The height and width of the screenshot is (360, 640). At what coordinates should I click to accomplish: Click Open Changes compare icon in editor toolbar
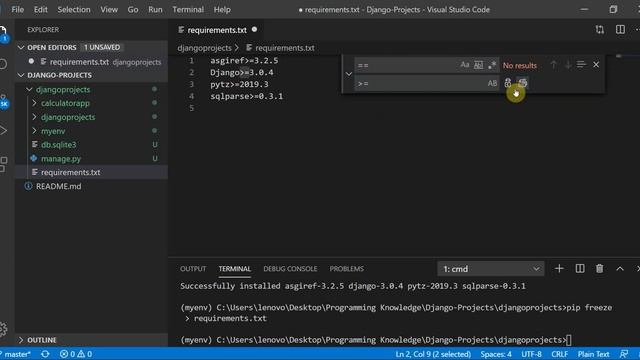tap(599, 30)
